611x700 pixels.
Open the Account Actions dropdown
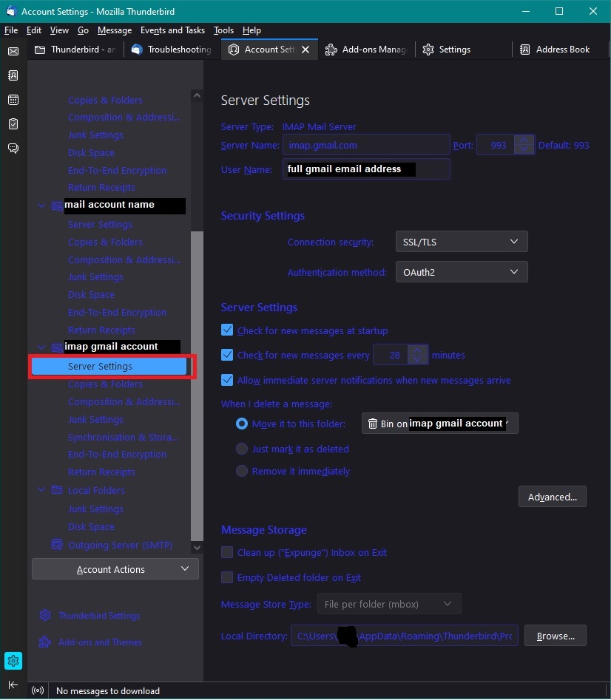coord(115,569)
